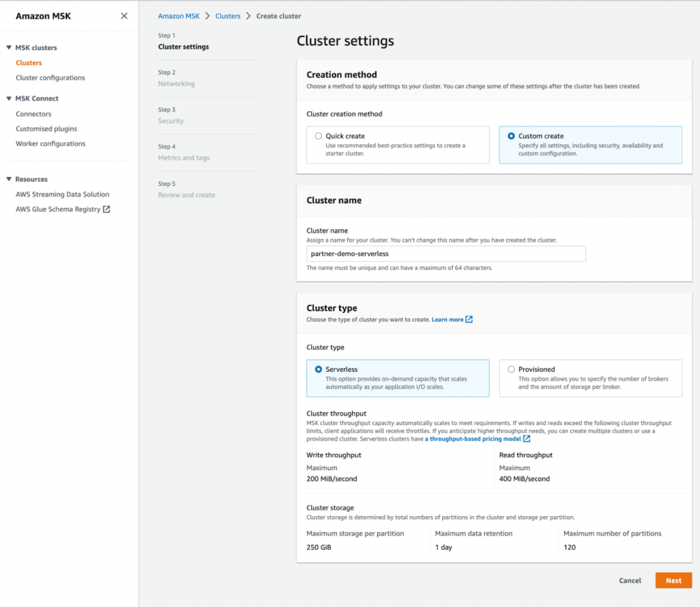Navigate to Clusters via the breadcrumb
The width and height of the screenshot is (700, 607).
(x=228, y=16)
